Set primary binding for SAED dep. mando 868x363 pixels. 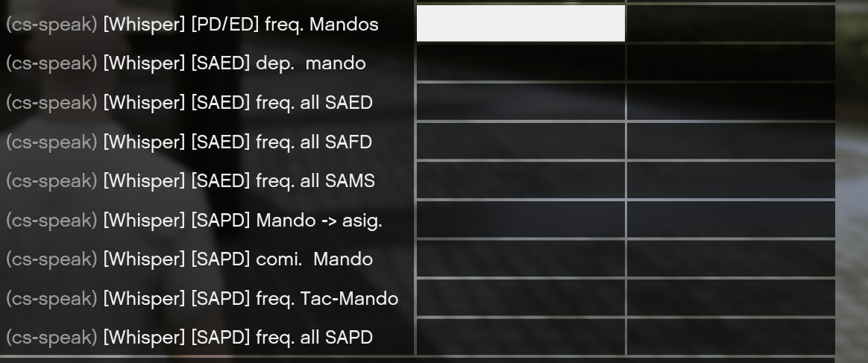pyautogui.click(x=521, y=63)
